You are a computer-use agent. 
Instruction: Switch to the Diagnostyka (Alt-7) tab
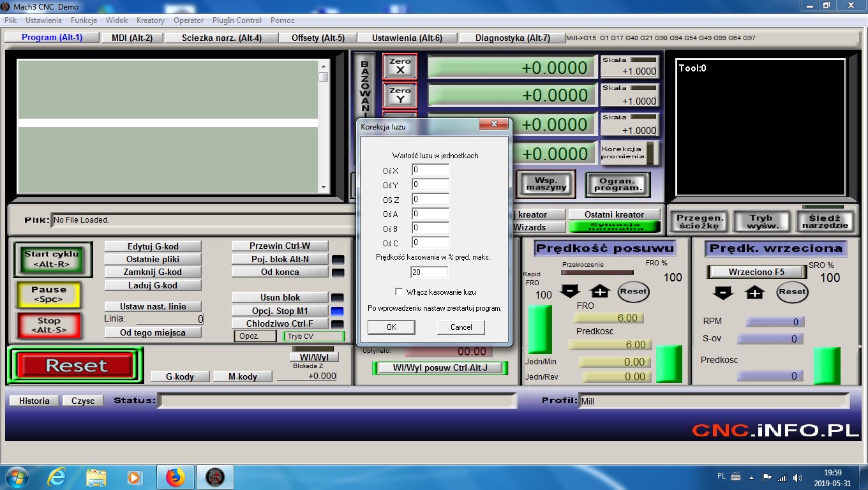point(513,38)
